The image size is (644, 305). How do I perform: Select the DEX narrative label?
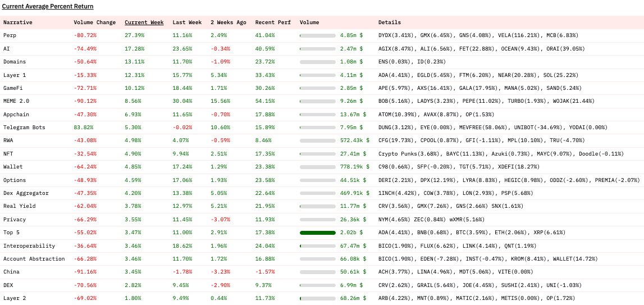click(8, 285)
